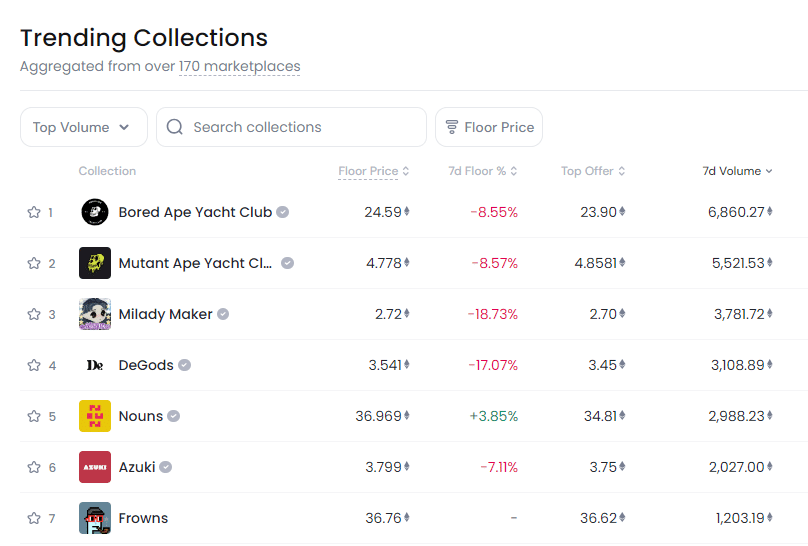The width and height of the screenshot is (808, 546).
Task: Select the -17.07% floor change value
Action: pos(493,365)
